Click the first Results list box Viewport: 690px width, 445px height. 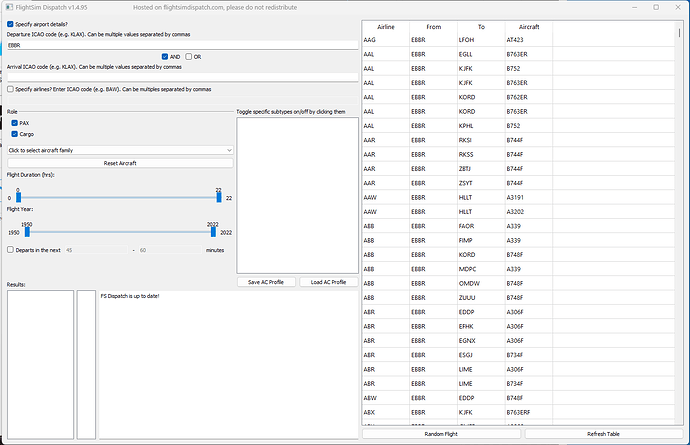pos(40,364)
